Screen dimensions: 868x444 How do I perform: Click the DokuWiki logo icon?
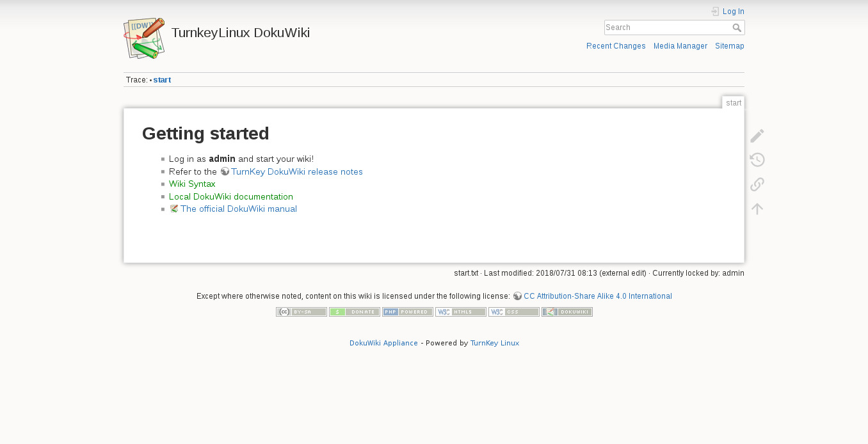pos(144,38)
